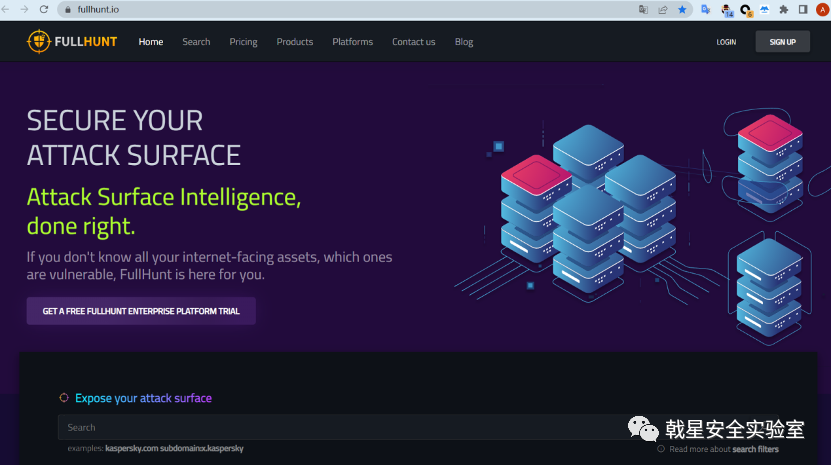This screenshot has height=466, width=832.
Task: Click the target icon beside Expose heading
Action: [64, 398]
